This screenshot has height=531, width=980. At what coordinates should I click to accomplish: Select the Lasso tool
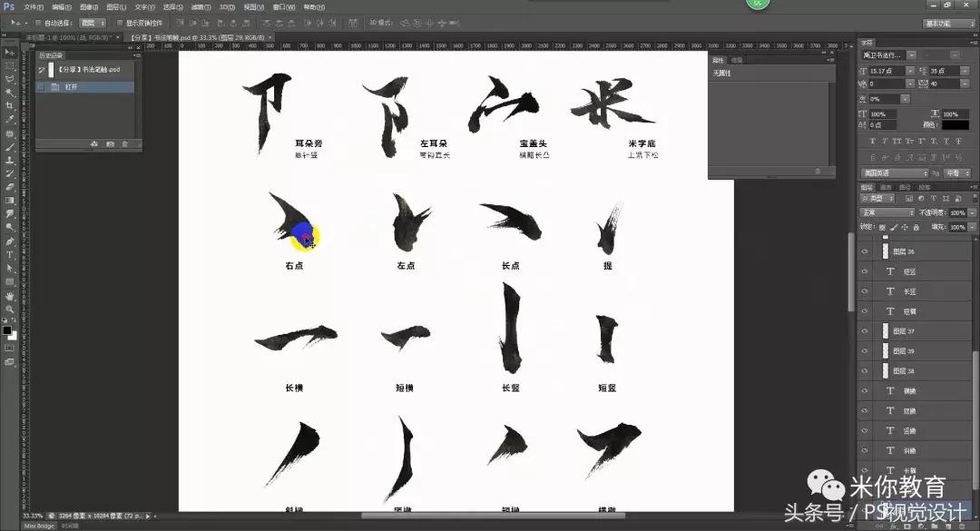(x=9, y=80)
